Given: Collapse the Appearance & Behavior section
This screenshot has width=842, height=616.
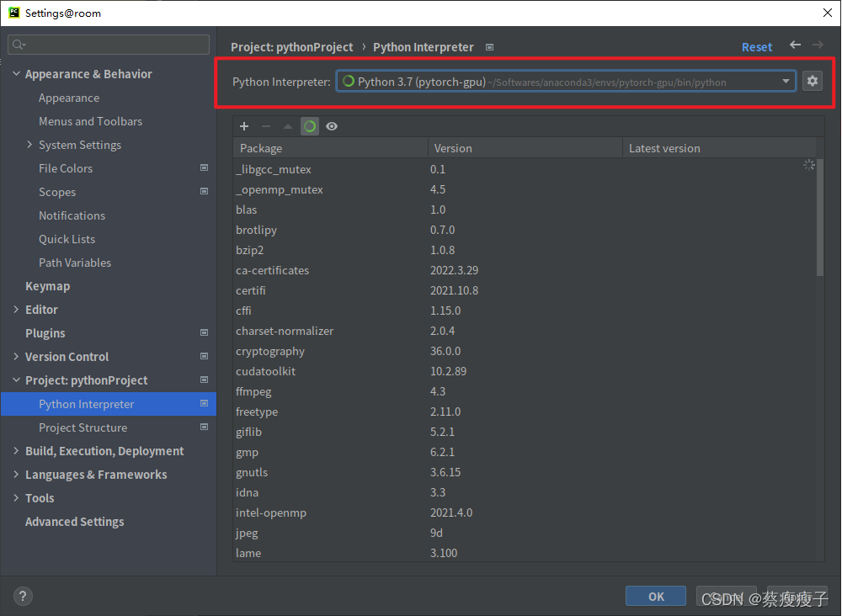Looking at the screenshot, I should coord(16,73).
